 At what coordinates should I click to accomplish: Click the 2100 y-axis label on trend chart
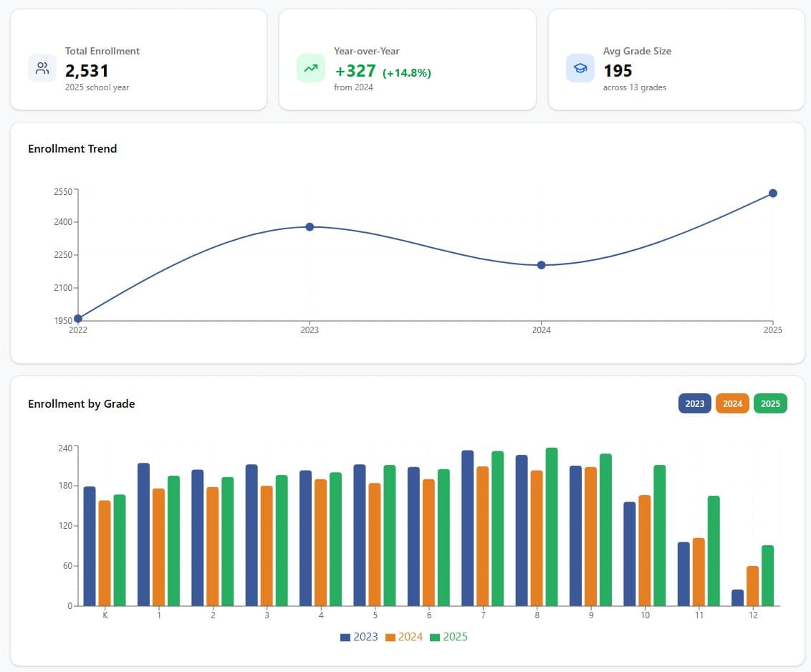click(63, 287)
